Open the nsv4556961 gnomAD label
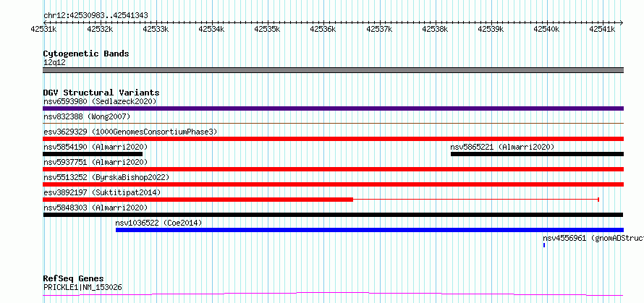644x303 pixels. pos(593,238)
